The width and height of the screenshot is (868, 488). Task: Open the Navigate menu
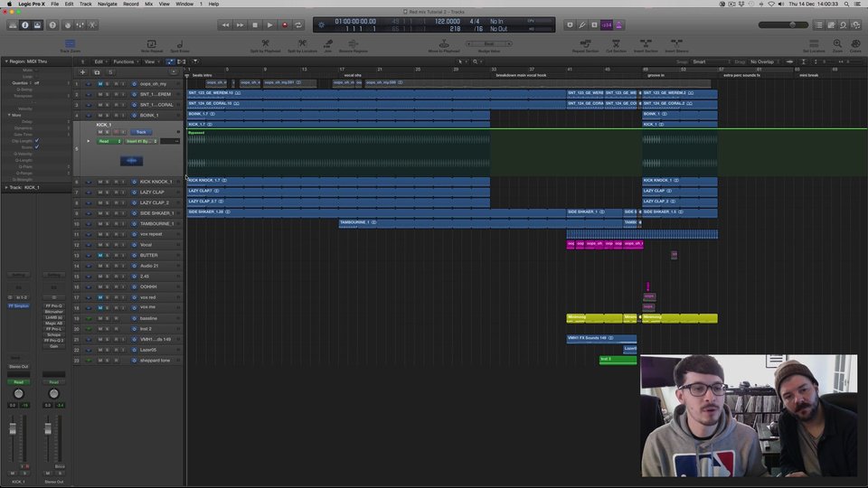(108, 4)
